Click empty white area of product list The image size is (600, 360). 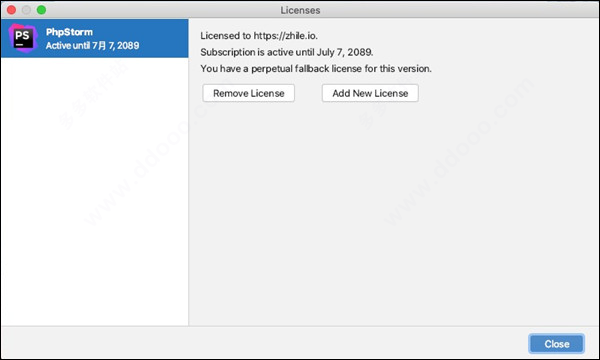point(95,191)
